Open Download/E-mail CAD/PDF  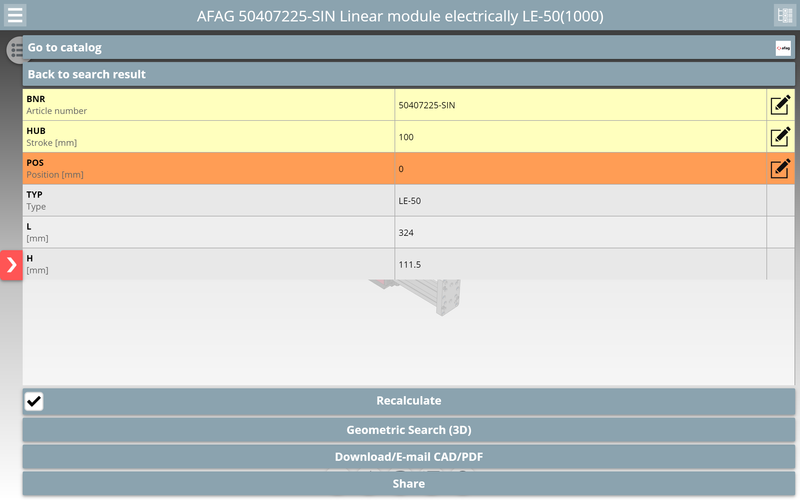(409, 457)
